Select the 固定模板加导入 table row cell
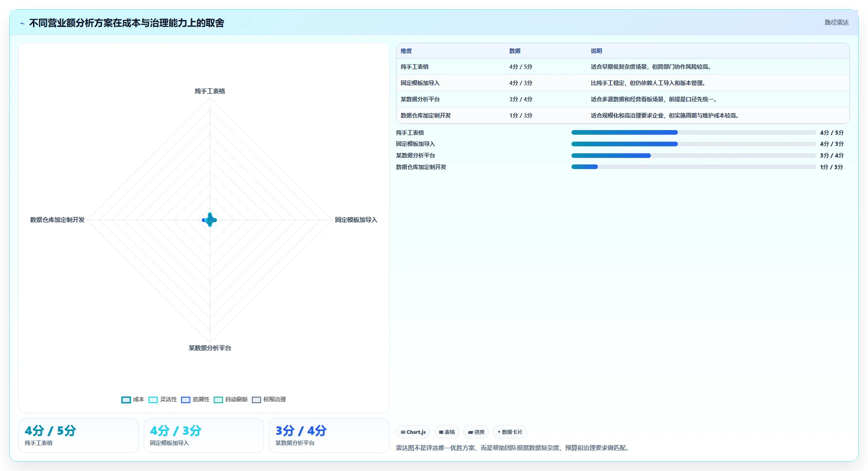 pos(420,83)
